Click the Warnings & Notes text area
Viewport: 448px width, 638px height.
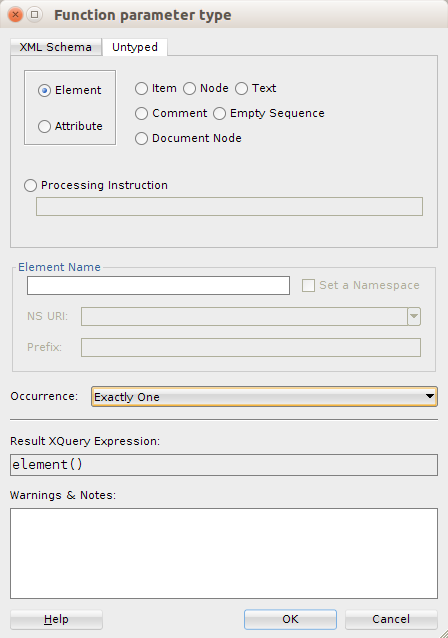click(224, 553)
